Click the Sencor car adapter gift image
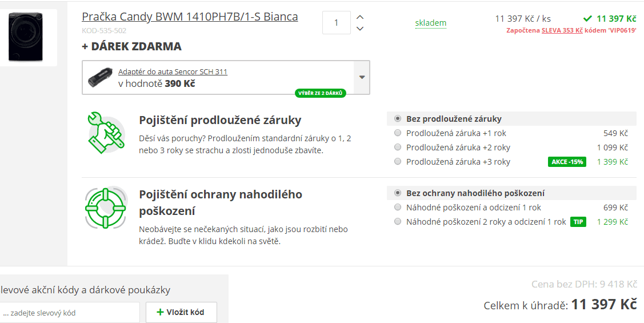This screenshot has height=323, width=644. pyautogui.click(x=100, y=77)
